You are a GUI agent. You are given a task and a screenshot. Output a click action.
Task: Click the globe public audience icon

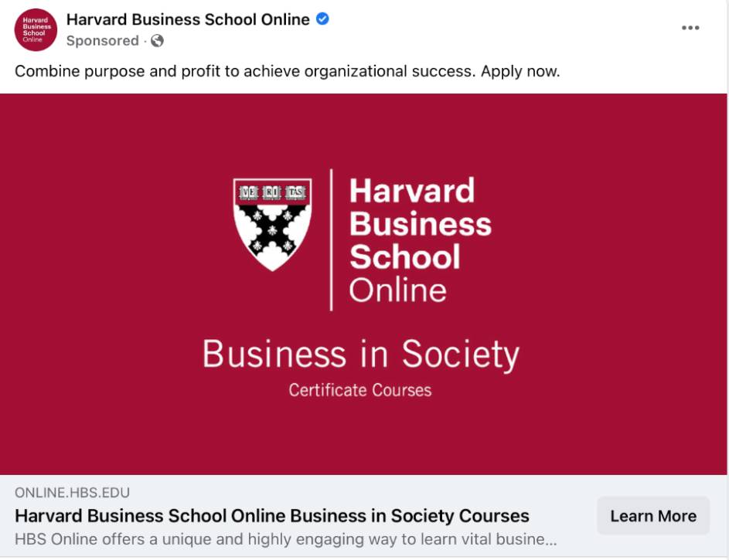(x=157, y=41)
